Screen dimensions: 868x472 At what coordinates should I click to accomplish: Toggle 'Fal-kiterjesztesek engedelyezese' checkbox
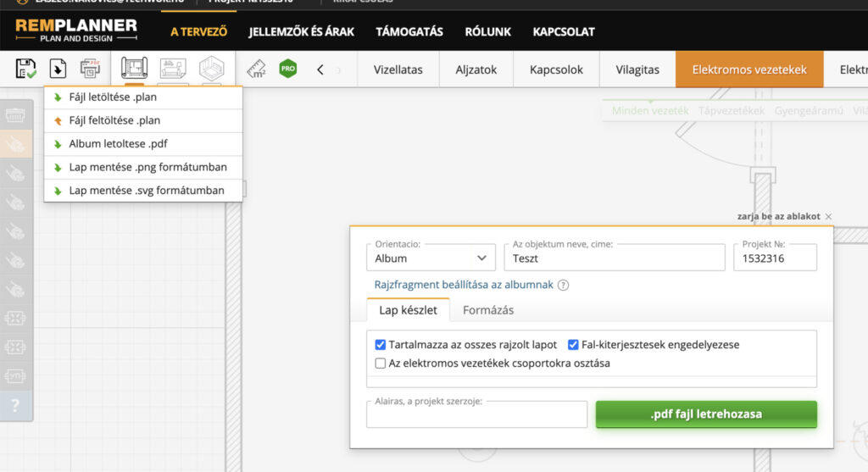coord(573,345)
